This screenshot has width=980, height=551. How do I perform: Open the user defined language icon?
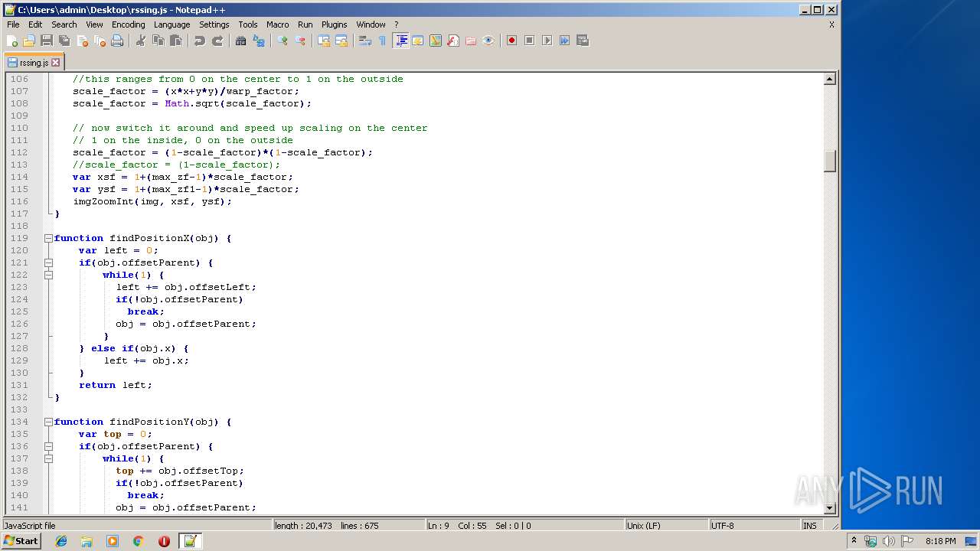click(418, 41)
